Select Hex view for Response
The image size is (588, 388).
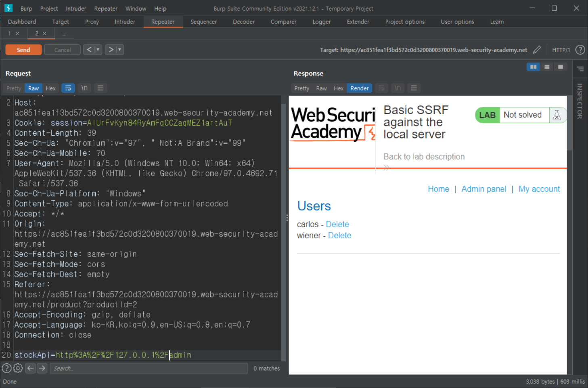[339, 88]
